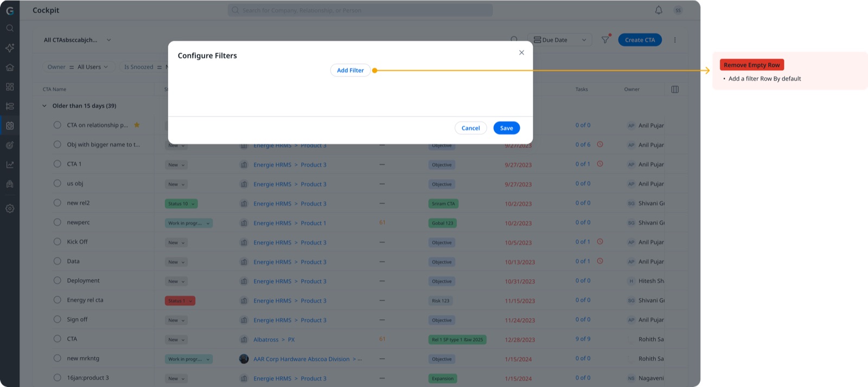Open the timeline list sidebar icon
Viewport: 868px width, 387px height.
point(10,106)
